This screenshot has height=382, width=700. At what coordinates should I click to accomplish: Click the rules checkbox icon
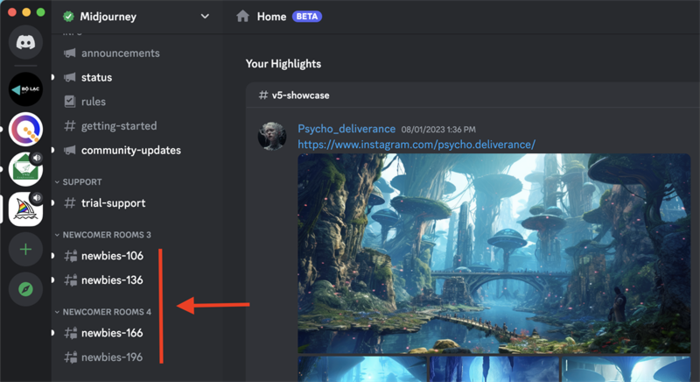click(70, 102)
